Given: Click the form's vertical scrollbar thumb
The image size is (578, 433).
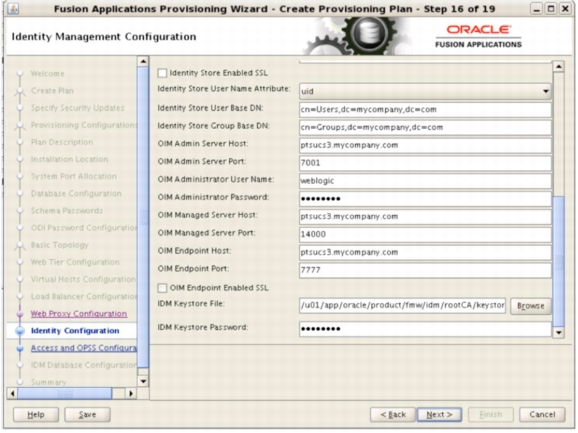Looking at the screenshot, I should tap(558, 261).
